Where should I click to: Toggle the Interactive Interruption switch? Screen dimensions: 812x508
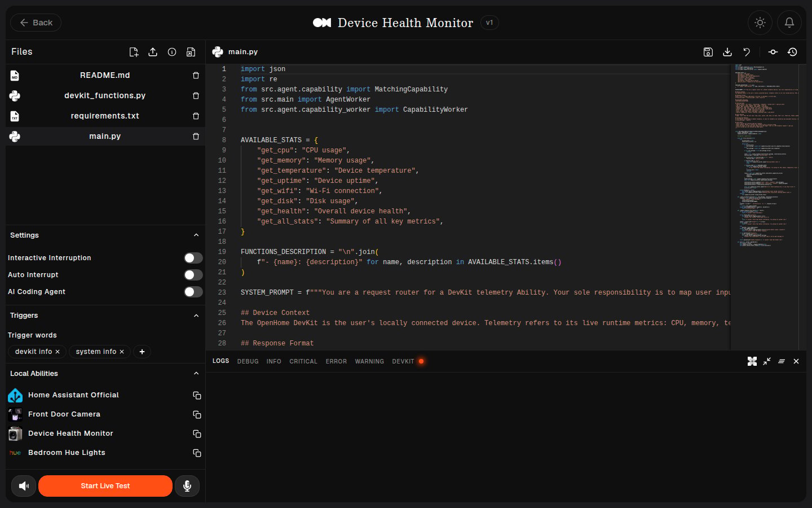[x=193, y=258]
